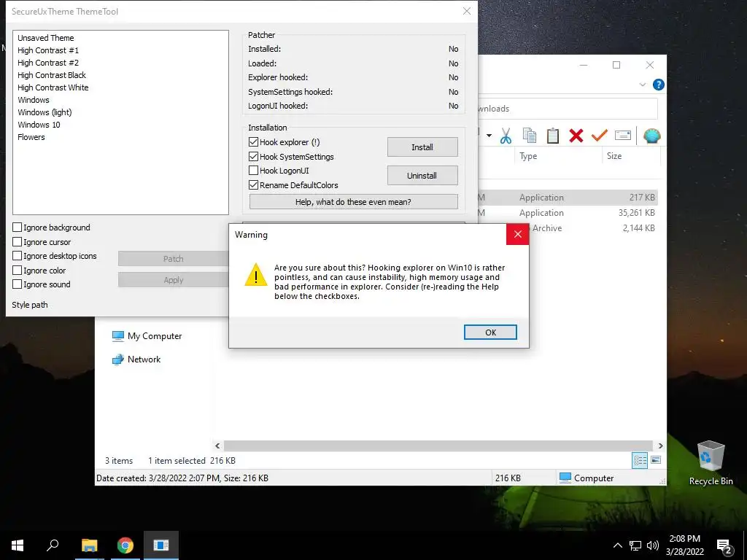
Task: Click the taskbar search magnifier
Action: [53, 545]
